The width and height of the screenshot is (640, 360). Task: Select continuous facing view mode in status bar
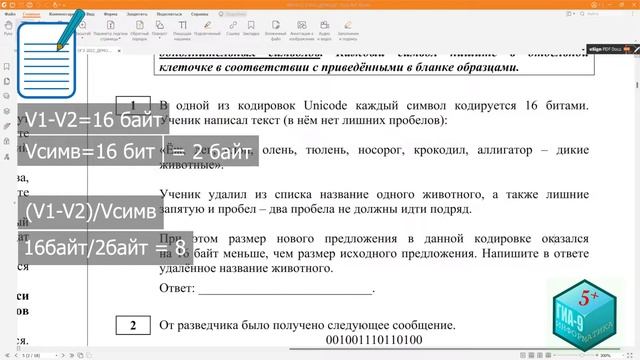click(x=549, y=356)
